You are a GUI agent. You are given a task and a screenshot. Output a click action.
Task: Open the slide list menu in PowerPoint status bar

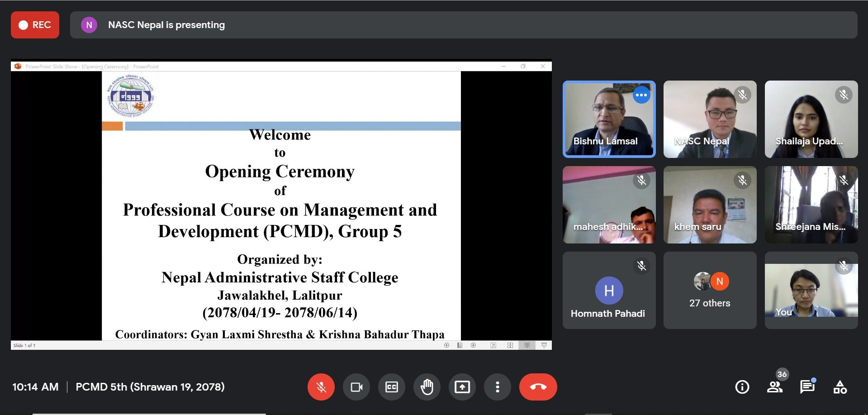[x=460, y=345]
